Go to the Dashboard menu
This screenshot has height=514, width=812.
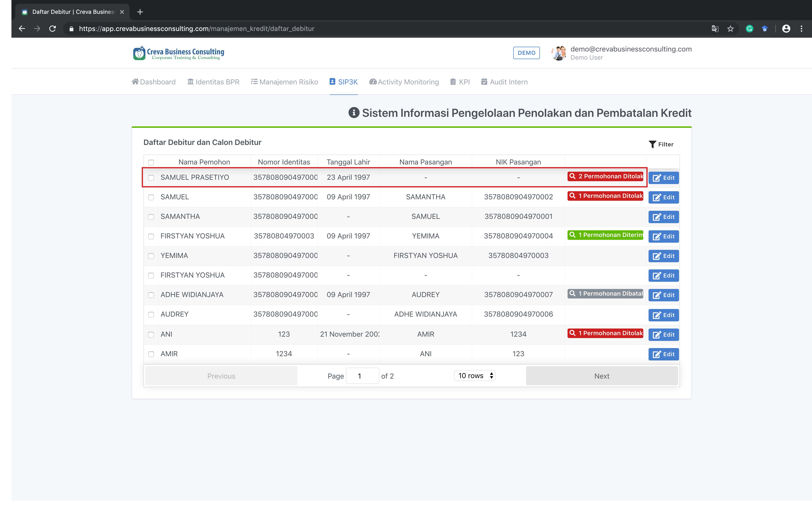pyautogui.click(x=153, y=82)
